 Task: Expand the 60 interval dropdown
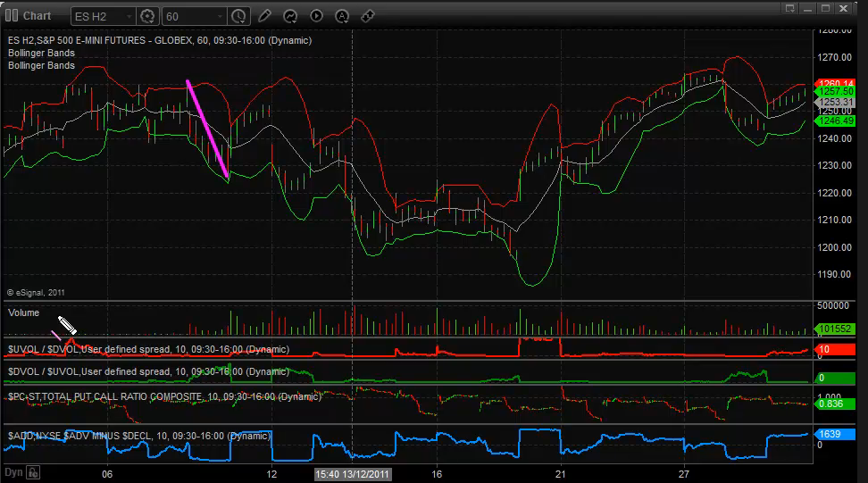[x=219, y=16]
